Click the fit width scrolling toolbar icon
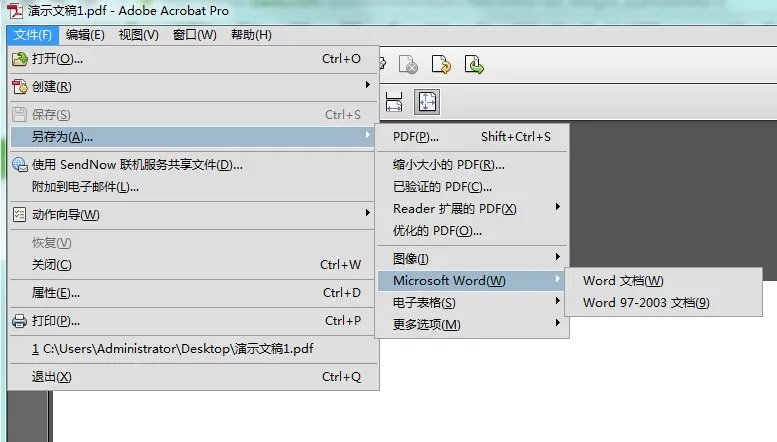This screenshot has height=442, width=777. (x=394, y=102)
